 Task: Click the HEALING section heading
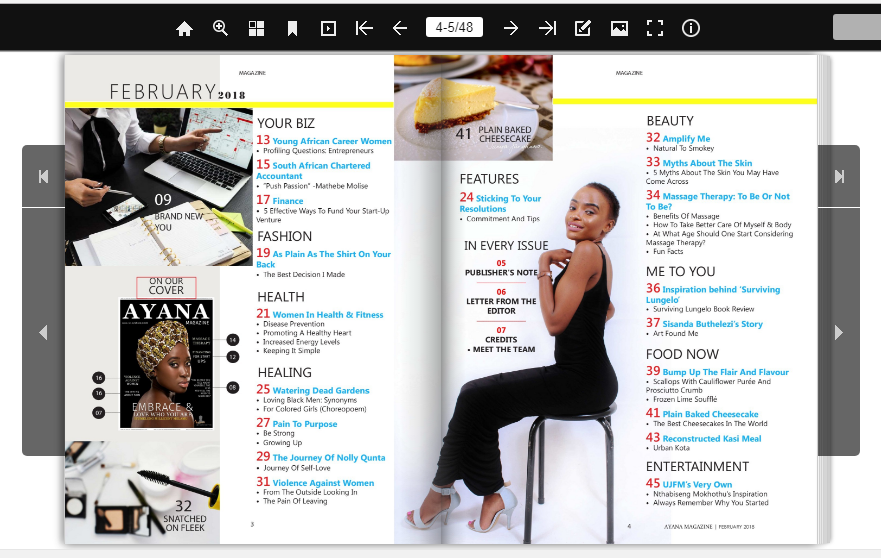(x=285, y=373)
